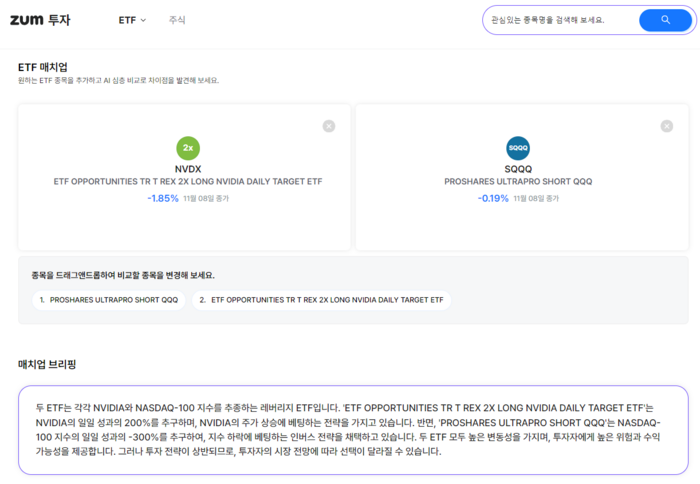The image size is (700, 484).
Task: Select the blue SQQQ logo icon
Action: point(518,148)
